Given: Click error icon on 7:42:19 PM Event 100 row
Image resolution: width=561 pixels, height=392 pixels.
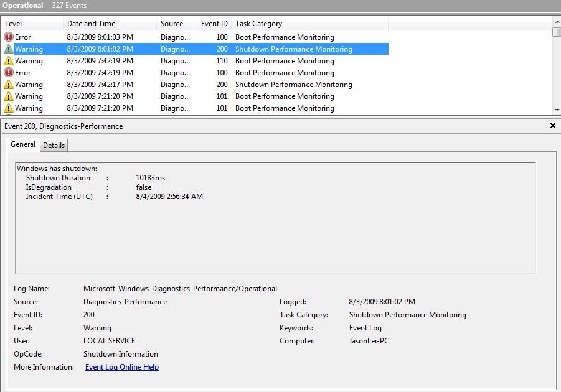Looking at the screenshot, I should tap(9, 72).
